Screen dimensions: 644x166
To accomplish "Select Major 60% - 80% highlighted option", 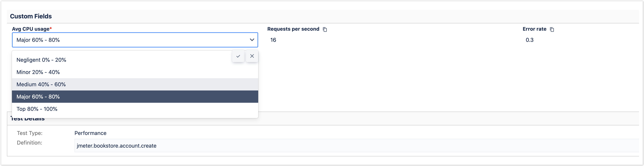I will point(38,97).
